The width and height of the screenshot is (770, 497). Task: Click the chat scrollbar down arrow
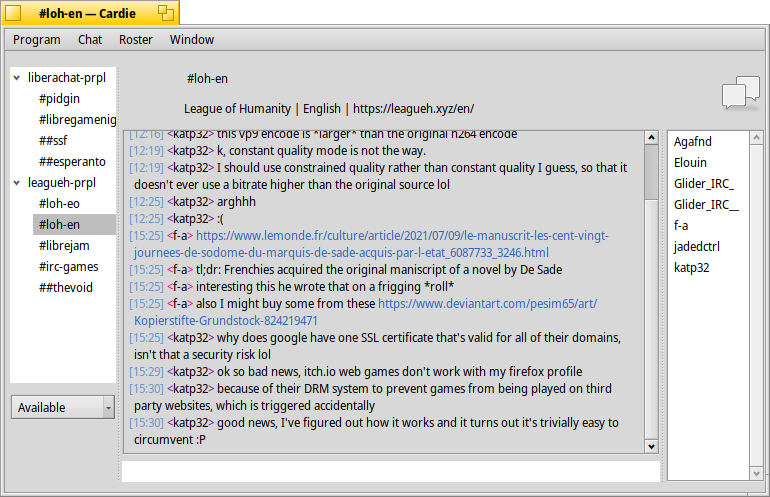point(651,446)
